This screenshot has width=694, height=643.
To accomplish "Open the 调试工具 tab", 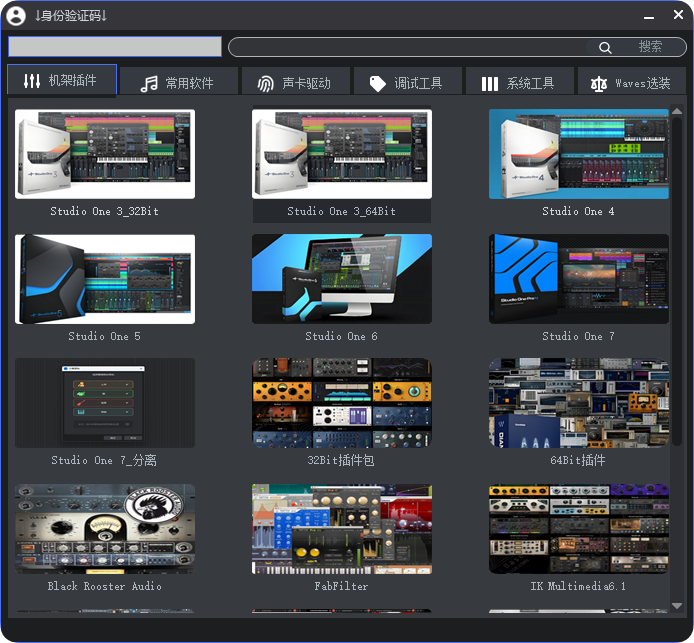I will (408, 81).
